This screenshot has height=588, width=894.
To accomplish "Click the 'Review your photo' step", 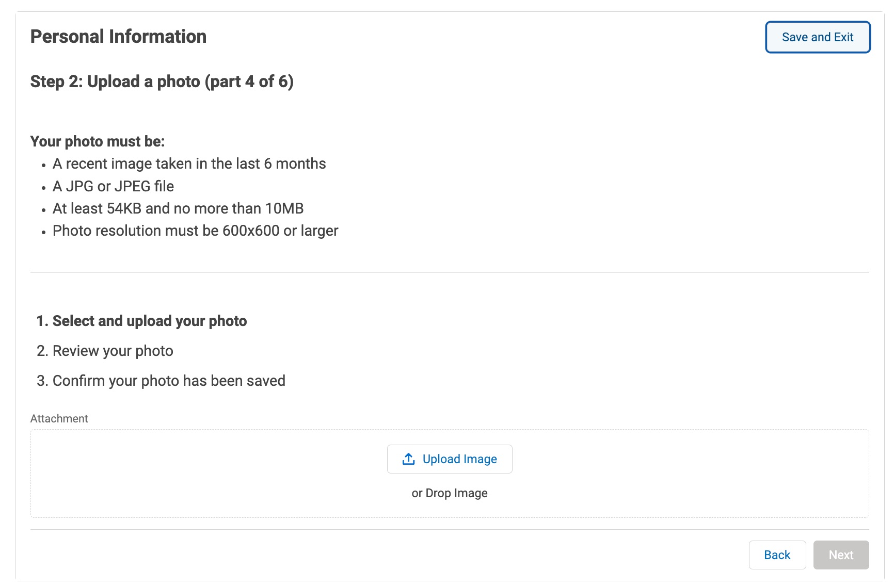I will [113, 351].
